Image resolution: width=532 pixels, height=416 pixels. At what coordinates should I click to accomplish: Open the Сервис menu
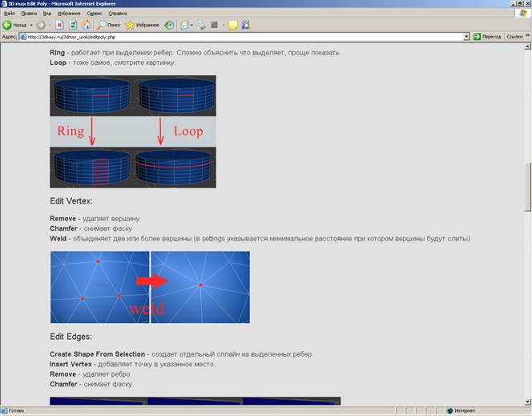[95, 14]
